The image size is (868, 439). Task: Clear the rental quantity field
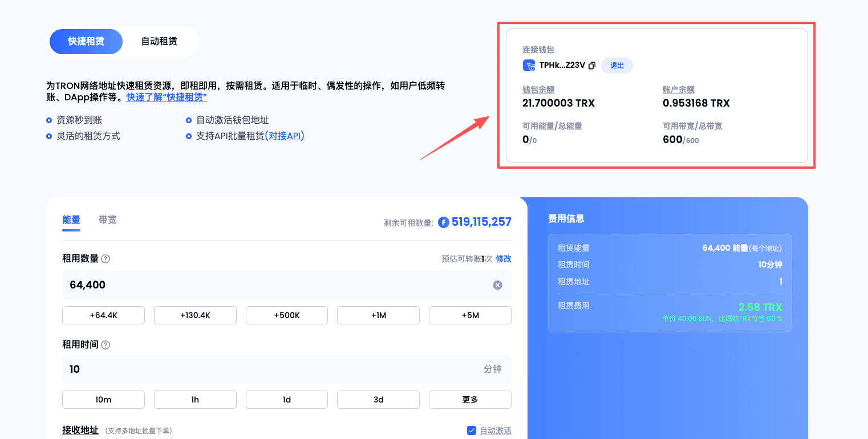click(497, 285)
